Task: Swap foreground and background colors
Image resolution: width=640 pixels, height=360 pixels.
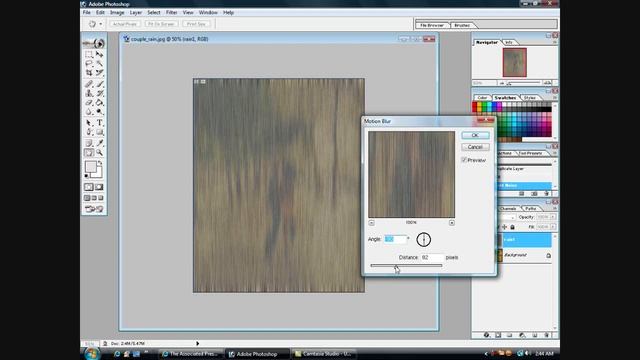Action: (100, 162)
